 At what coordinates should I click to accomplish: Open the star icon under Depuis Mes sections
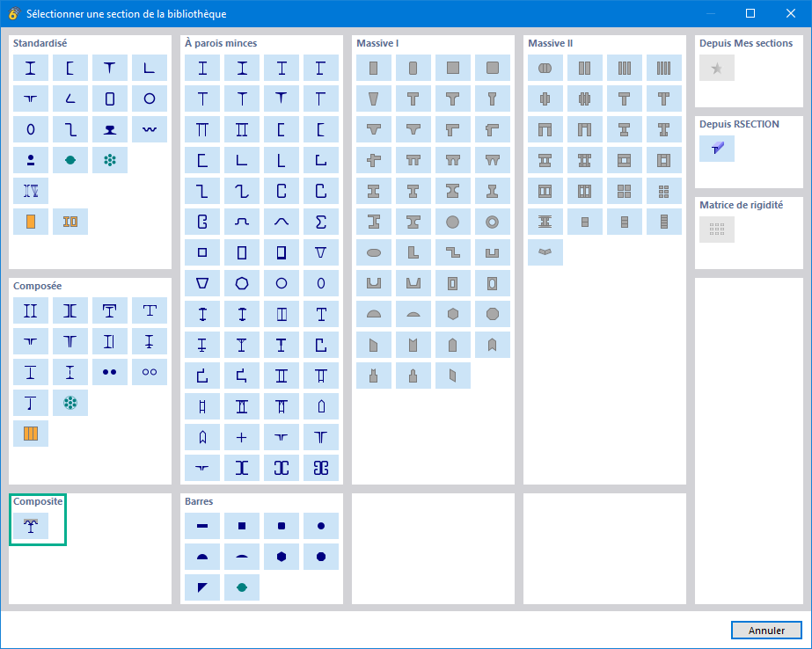click(x=717, y=68)
